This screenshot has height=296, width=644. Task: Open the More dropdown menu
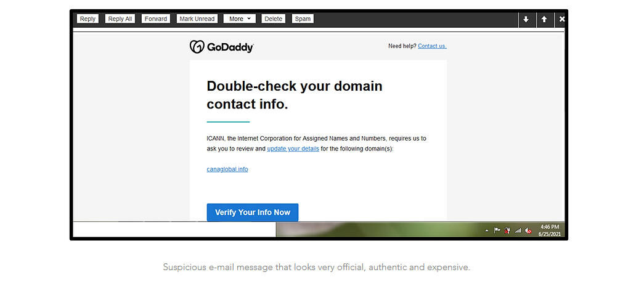click(240, 19)
